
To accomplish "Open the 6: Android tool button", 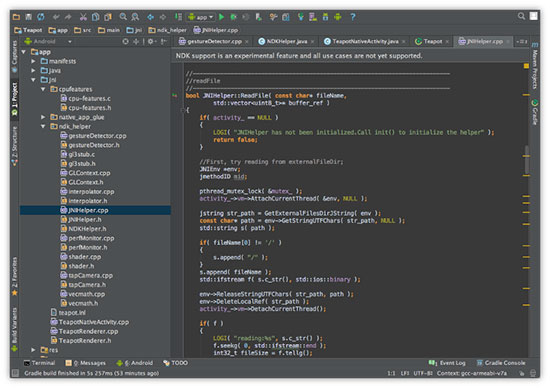I will click(x=135, y=363).
